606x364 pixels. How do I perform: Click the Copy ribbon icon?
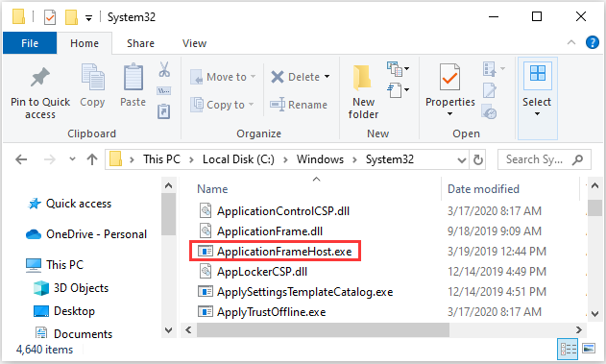[x=92, y=78]
